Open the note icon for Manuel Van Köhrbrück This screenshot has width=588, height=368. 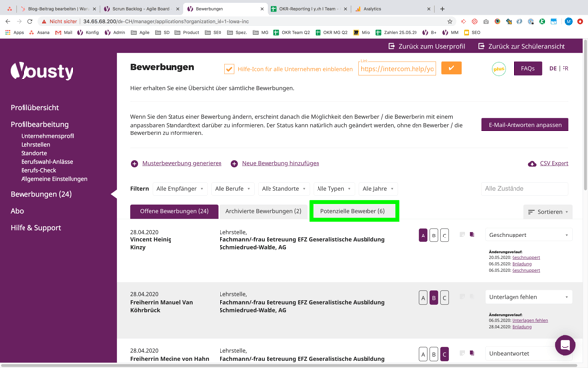click(462, 297)
